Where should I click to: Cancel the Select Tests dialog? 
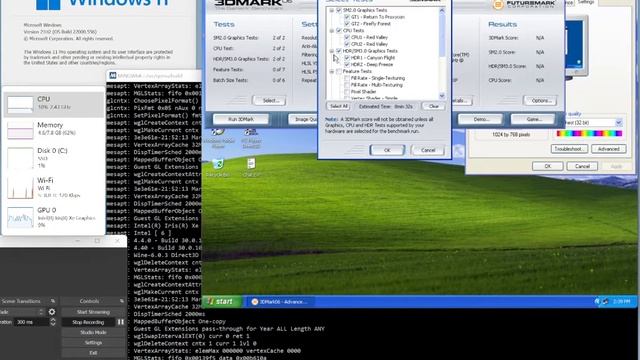pyautogui.click(x=428, y=150)
